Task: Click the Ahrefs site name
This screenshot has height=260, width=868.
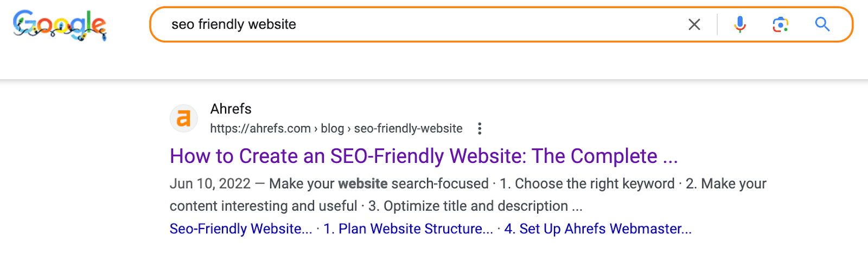Action: 231,109
